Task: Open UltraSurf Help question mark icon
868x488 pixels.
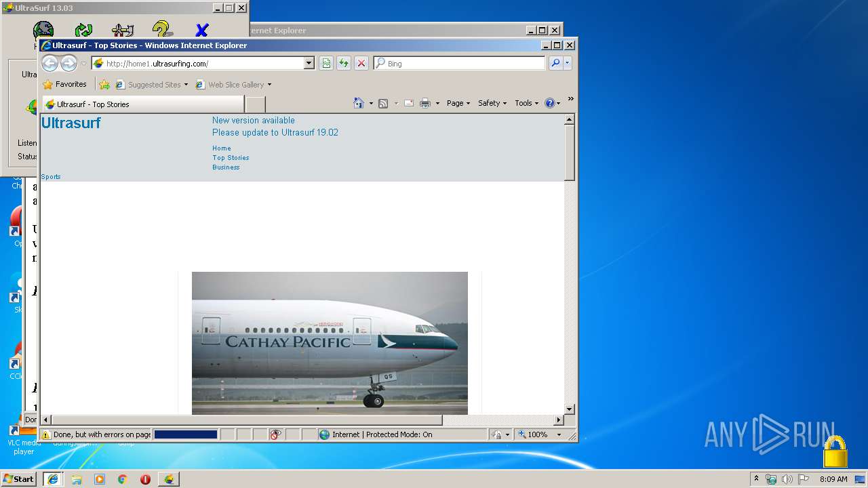Action: pos(162,29)
